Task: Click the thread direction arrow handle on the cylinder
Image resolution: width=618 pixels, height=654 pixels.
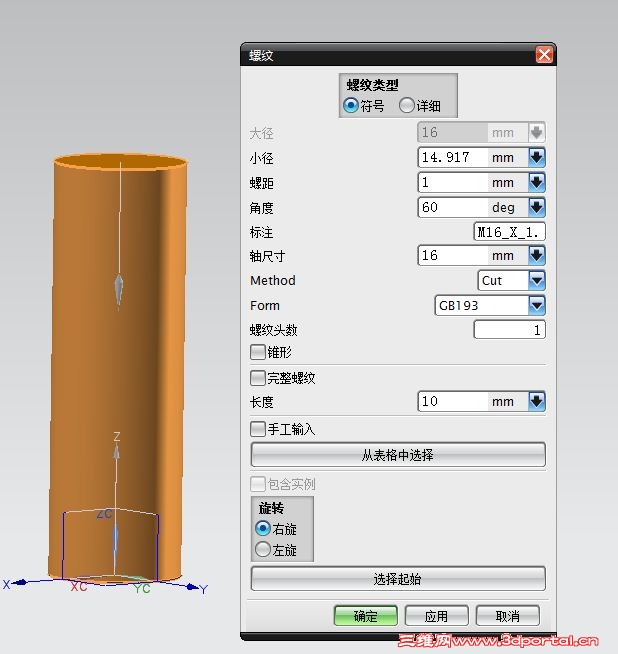Action: 119,289
